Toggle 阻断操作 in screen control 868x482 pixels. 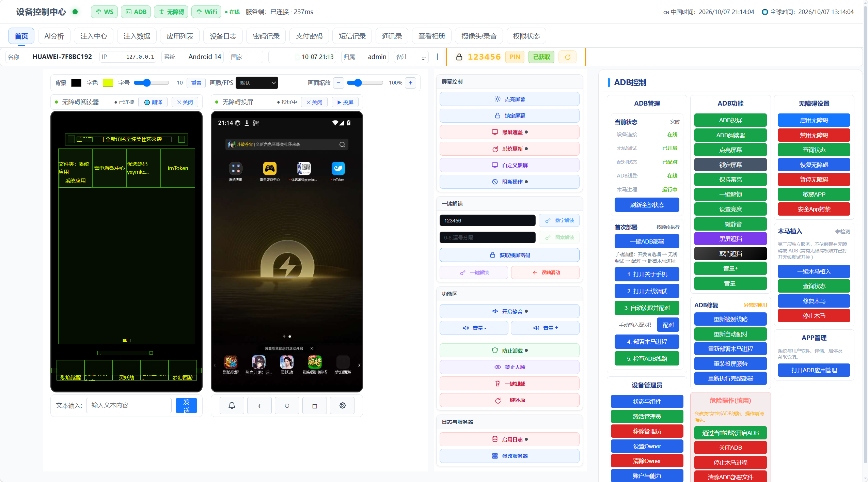click(509, 182)
